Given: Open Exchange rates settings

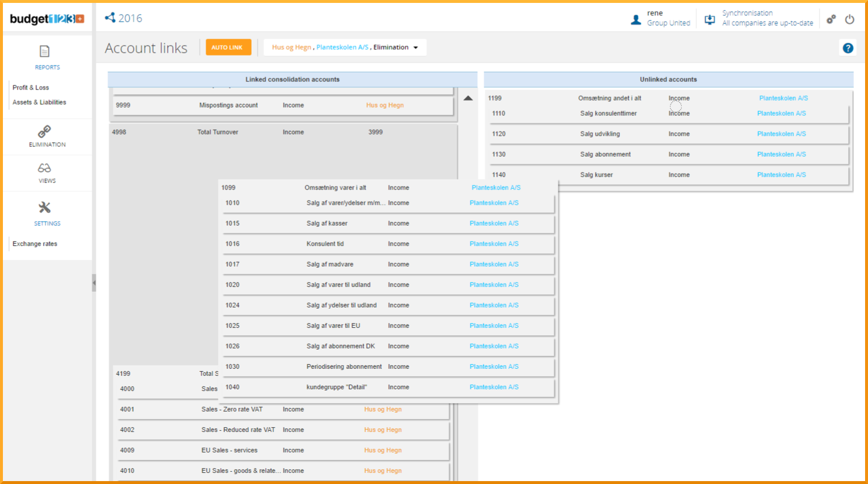Looking at the screenshot, I should [x=35, y=244].
